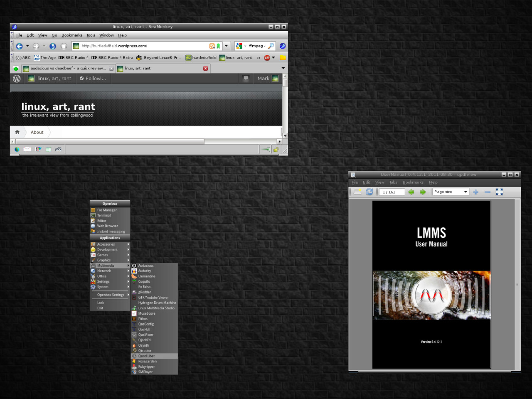Launch Hydrogen Drum Machine from menu
The width and height of the screenshot is (532, 399).
(155, 303)
